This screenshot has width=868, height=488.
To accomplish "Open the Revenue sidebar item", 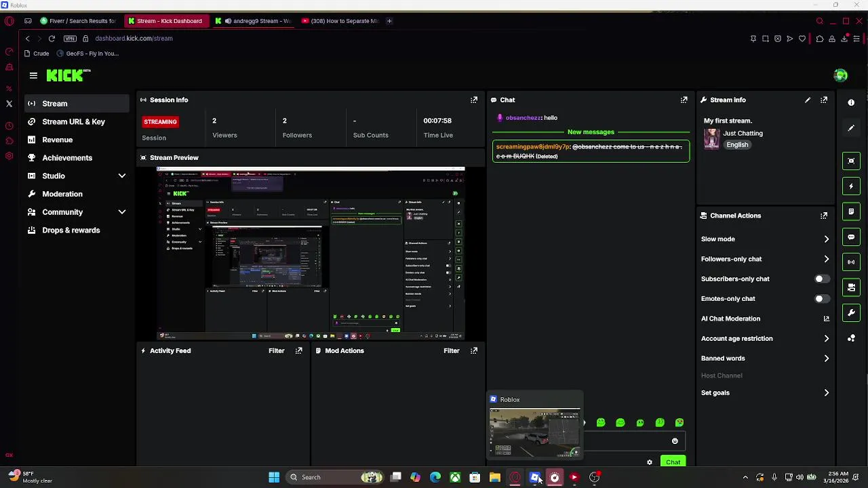I will (x=77, y=140).
